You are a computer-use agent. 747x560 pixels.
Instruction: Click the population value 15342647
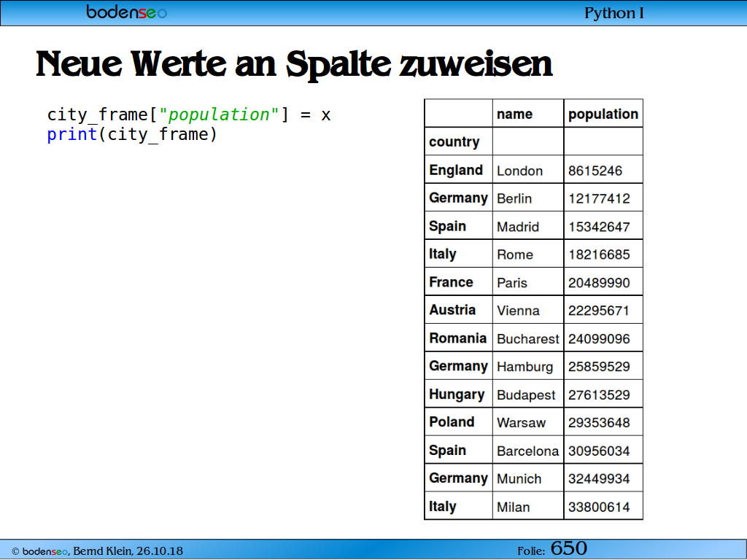(599, 227)
